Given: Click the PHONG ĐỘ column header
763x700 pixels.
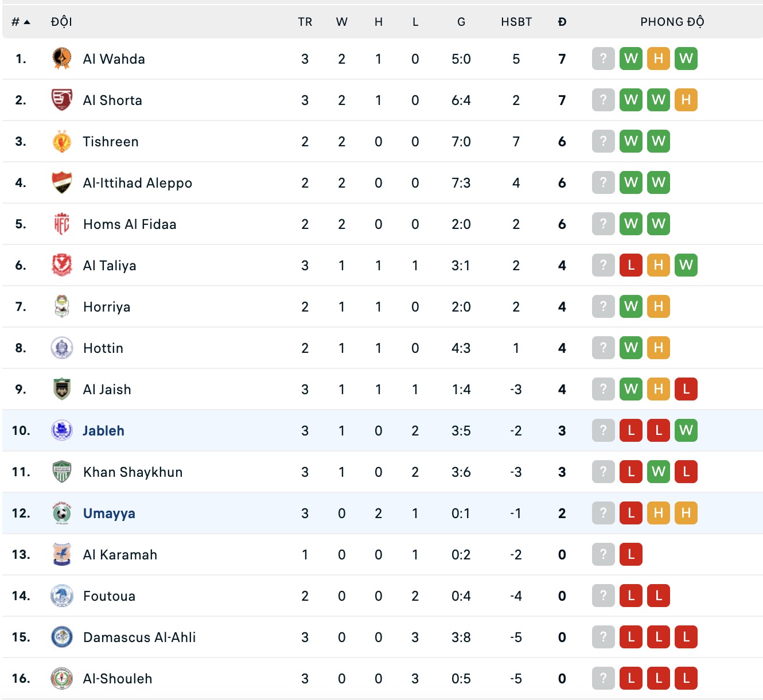Looking at the screenshot, I should pyautogui.click(x=672, y=22).
